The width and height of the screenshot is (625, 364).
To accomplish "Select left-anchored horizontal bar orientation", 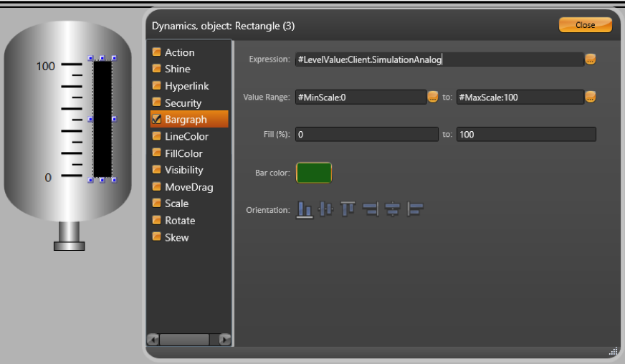I will coord(415,209).
